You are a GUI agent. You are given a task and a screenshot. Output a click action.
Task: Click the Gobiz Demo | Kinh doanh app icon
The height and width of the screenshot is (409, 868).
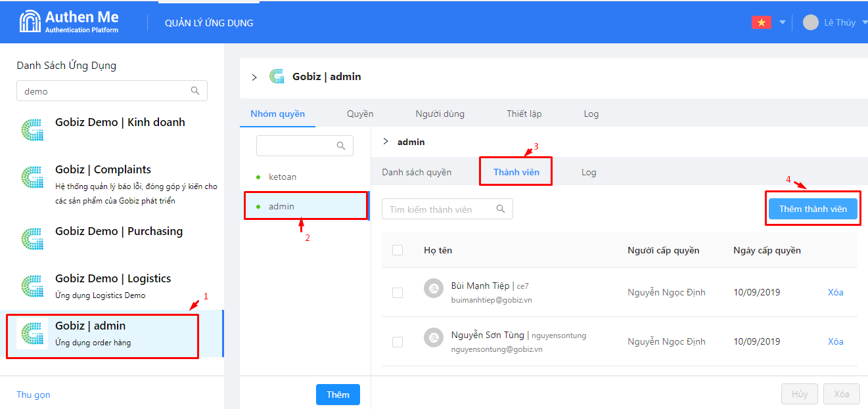(x=32, y=129)
